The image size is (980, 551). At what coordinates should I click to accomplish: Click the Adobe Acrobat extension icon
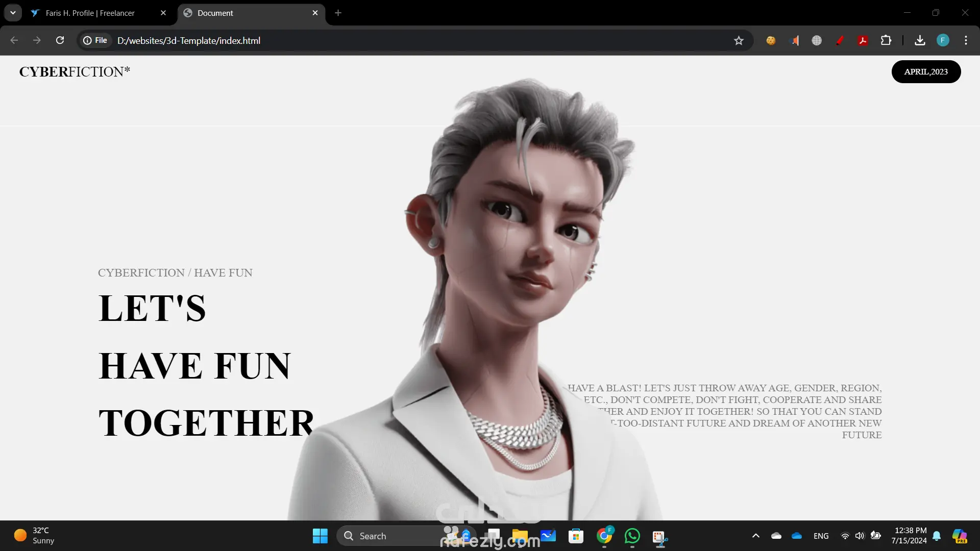(x=863, y=41)
